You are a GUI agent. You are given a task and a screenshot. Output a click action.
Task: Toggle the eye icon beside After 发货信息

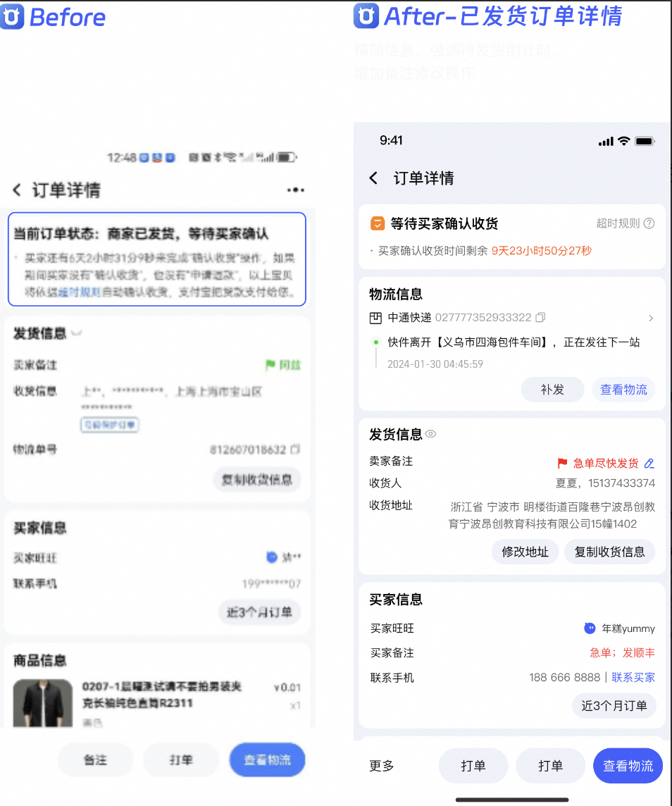pyautogui.click(x=430, y=434)
